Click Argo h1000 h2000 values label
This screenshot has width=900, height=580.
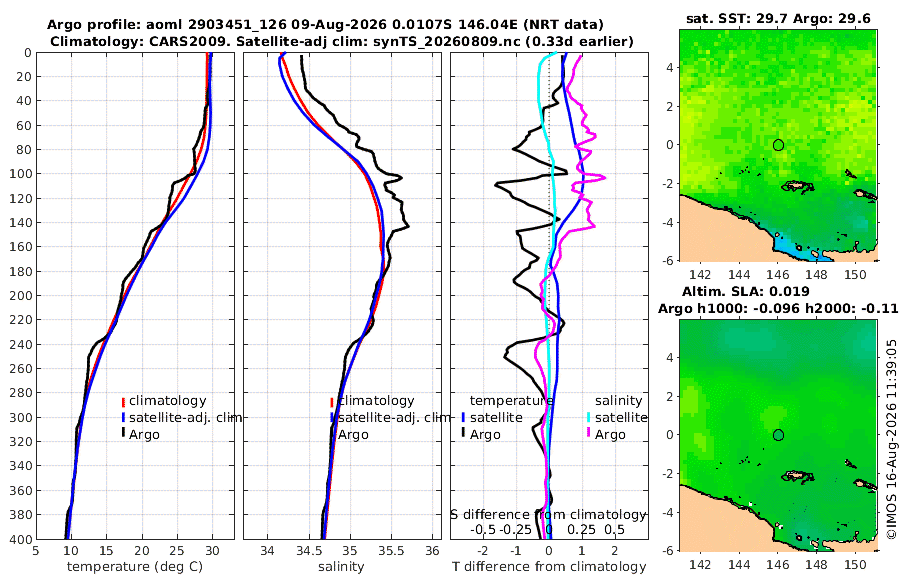(x=778, y=308)
